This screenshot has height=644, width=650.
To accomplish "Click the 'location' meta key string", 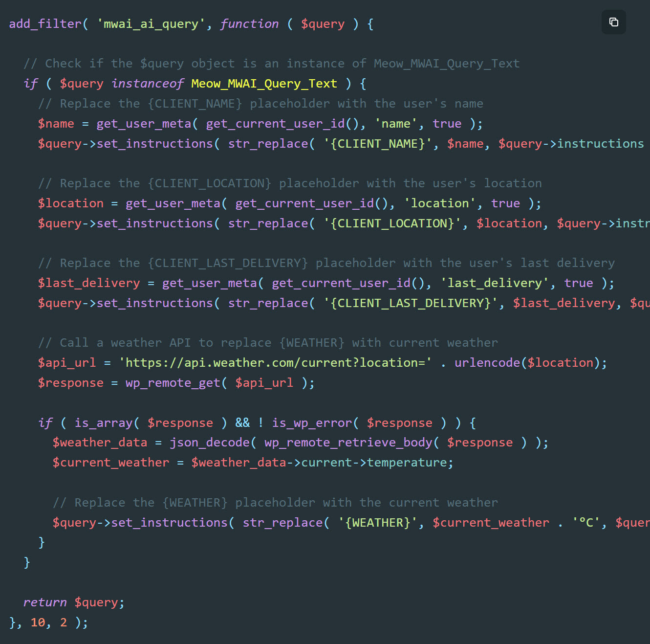I will point(440,203).
